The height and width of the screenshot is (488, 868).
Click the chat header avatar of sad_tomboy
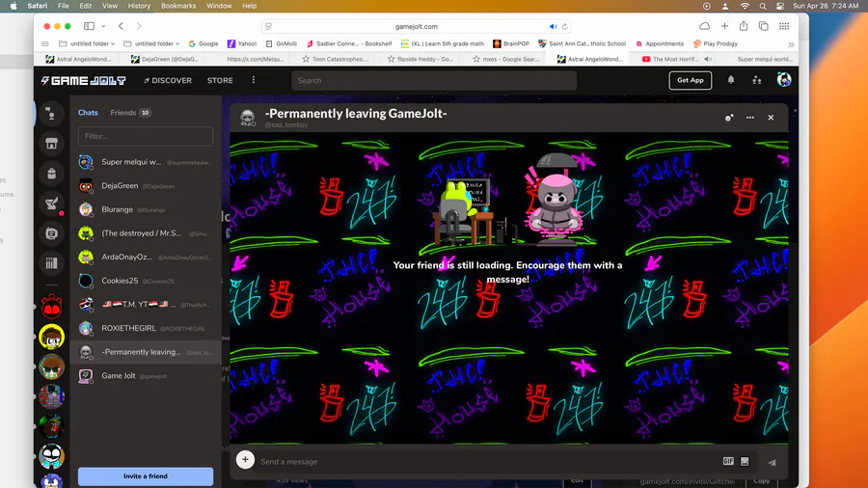click(x=248, y=118)
